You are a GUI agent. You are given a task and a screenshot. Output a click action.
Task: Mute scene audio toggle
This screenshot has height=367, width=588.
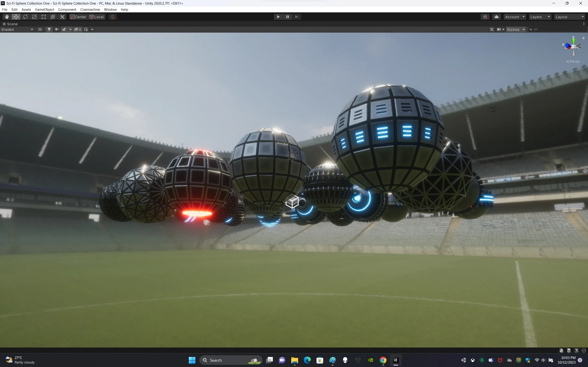coord(57,29)
